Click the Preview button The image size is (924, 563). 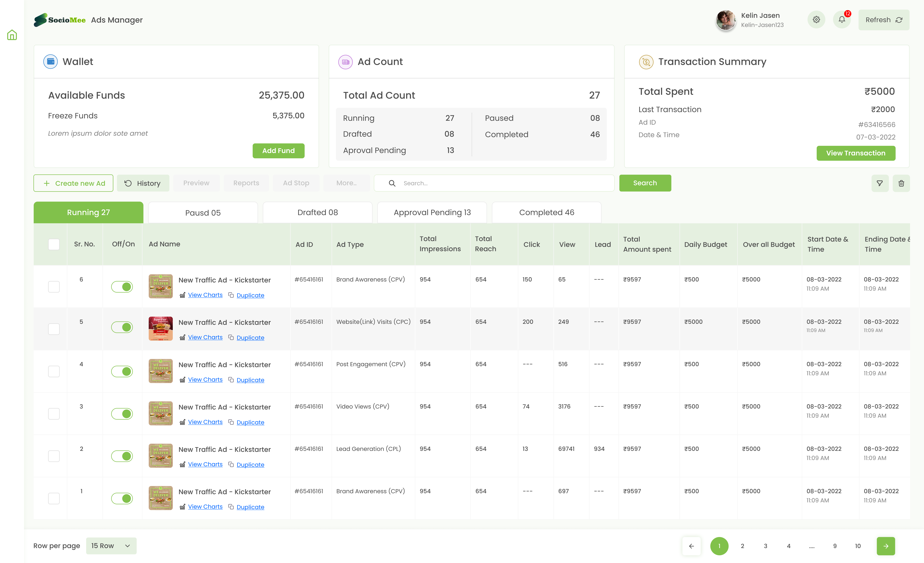tap(196, 183)
